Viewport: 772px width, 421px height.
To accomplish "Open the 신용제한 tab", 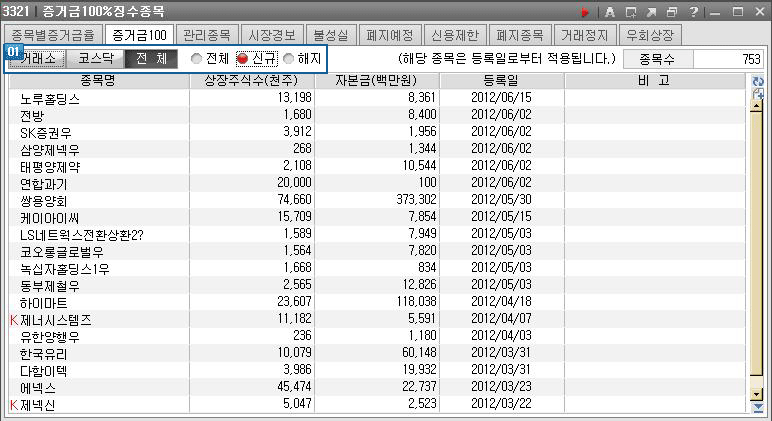I will (455, 35).
